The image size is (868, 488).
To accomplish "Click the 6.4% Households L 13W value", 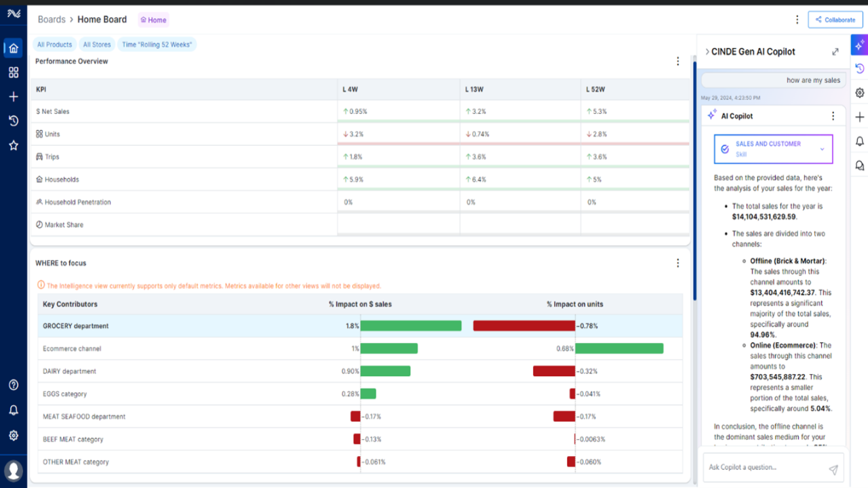I will 475,180.
